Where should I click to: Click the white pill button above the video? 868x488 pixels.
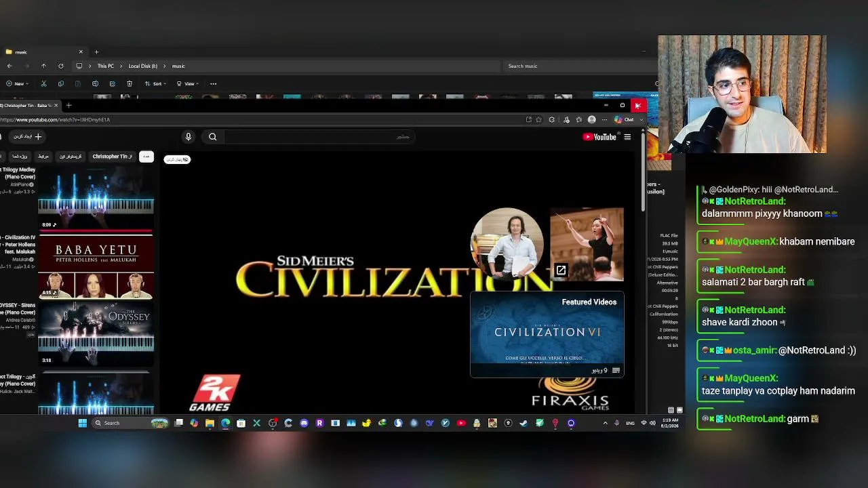pyautogui.click(x=177, y=159)
